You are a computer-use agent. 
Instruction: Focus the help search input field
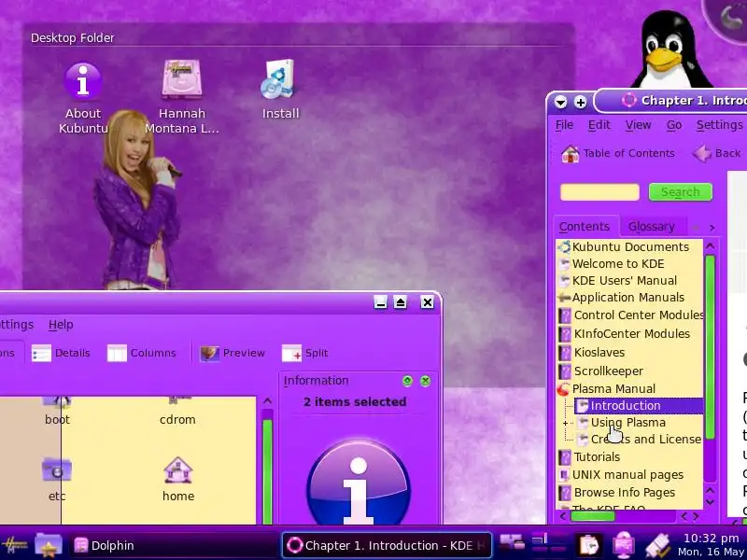click(599, 192)
